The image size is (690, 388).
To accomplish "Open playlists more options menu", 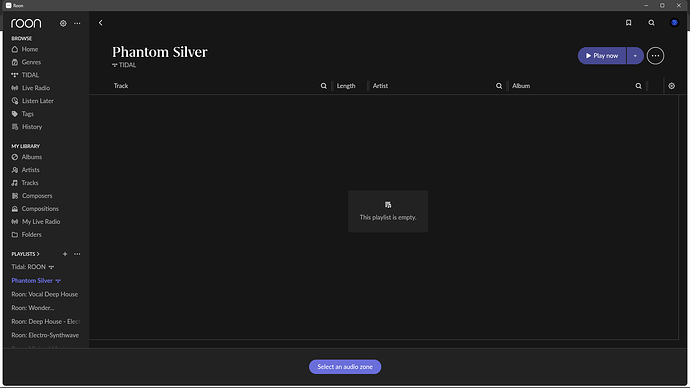I will coord(77,254).
